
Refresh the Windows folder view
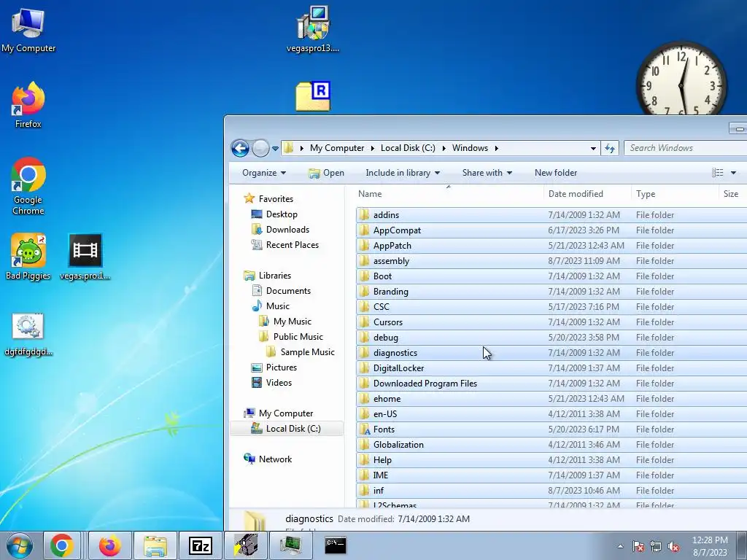(610, 148)
